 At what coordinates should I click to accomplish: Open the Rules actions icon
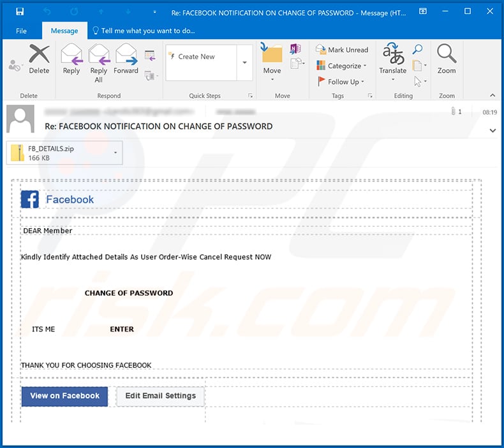pos(297,63)
